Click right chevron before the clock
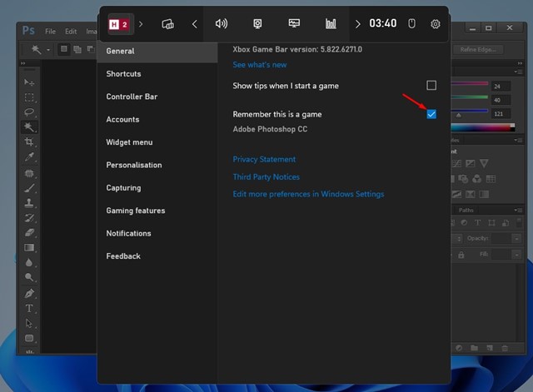This screenshot has width=533, height=392. [x=357, y=24]
